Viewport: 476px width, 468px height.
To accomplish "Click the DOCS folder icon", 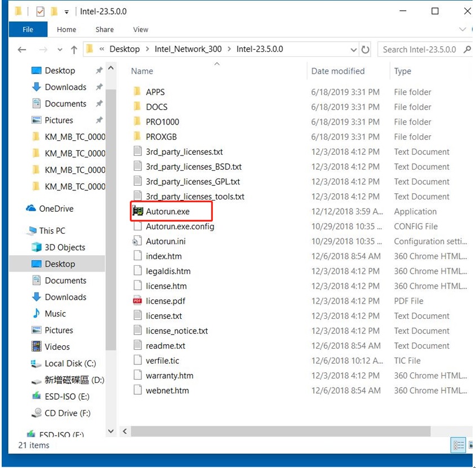I will 137,106.
